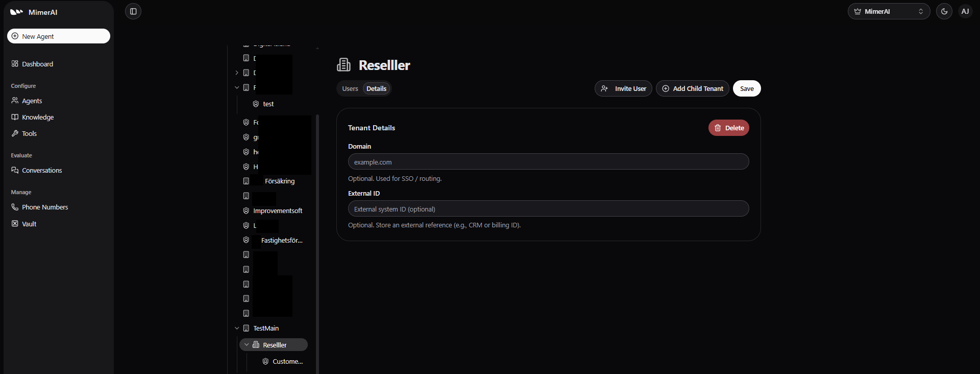Go to Agents in sidebar
Image resolution: width=980 pixels, height=374 pixels.
tap(32, 101)
